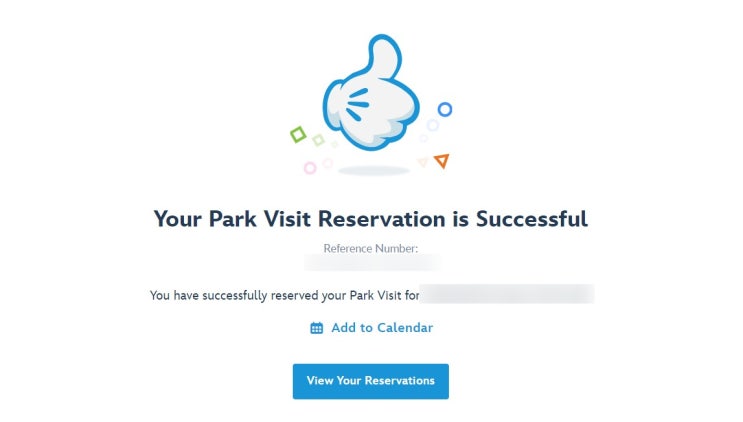Click the pale green diamond beside the dark one
This screenshot has width=743, height=422.
pyautogui.click(x=318, y=140)
